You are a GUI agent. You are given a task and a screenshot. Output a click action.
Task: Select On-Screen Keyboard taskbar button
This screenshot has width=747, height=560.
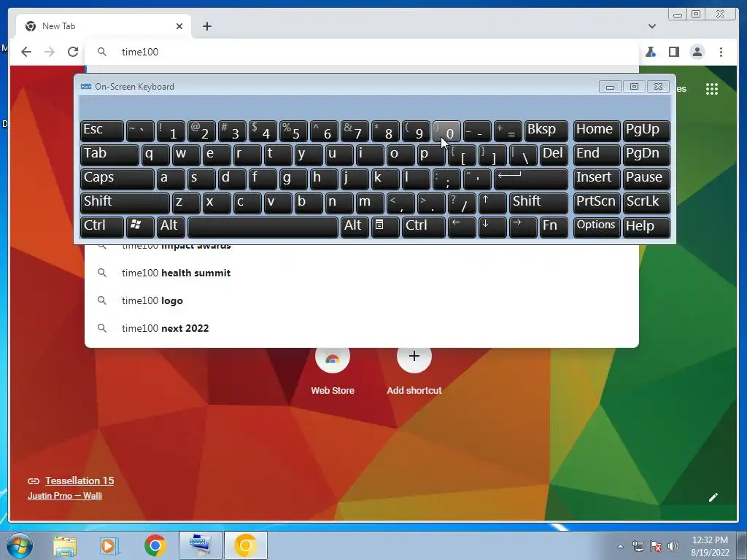201,545
